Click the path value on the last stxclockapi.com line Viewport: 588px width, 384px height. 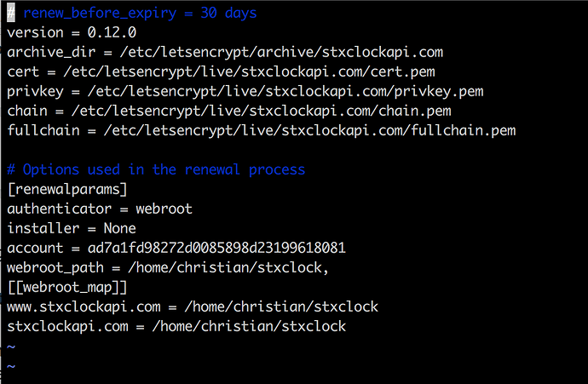[249, 326]
